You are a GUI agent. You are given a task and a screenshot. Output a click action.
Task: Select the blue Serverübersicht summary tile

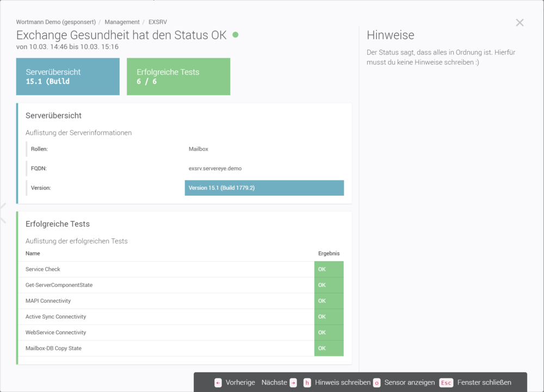(x=68, y=77)
